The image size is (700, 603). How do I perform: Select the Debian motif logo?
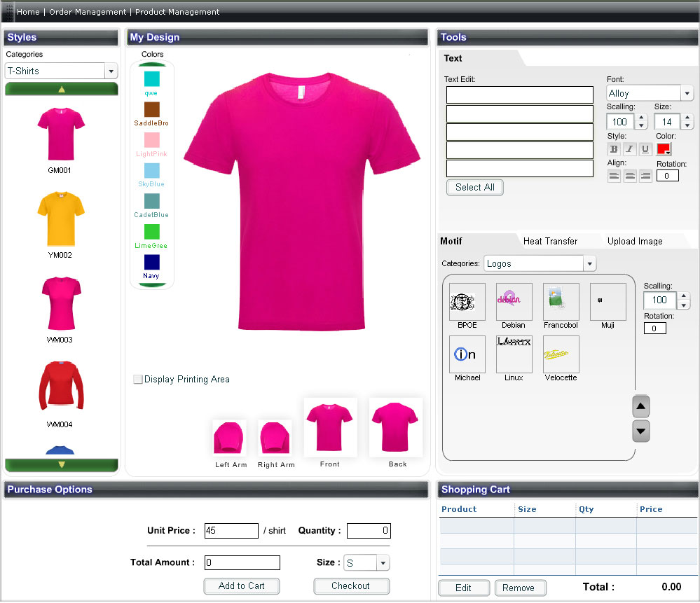(514, 302)
